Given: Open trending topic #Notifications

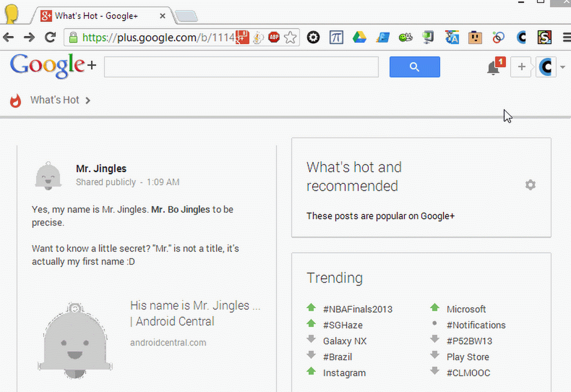Looking at the screenshot, I should (x=476, y=325).
